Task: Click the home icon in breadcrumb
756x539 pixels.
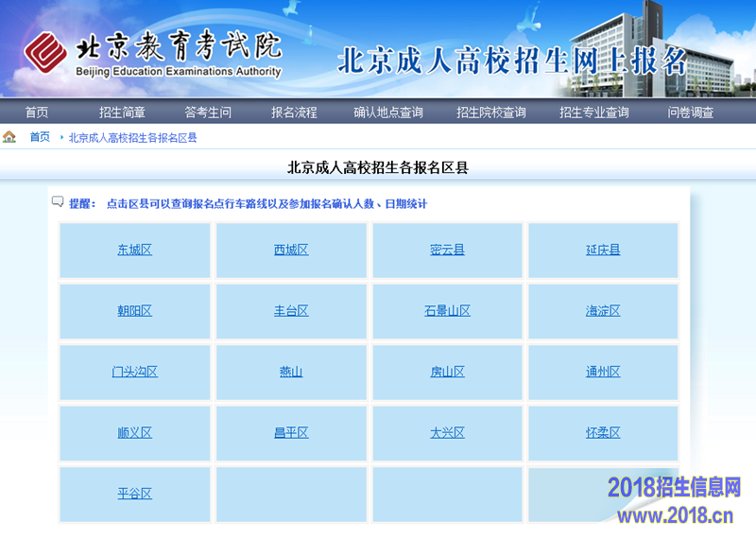Action: [9, 137]
